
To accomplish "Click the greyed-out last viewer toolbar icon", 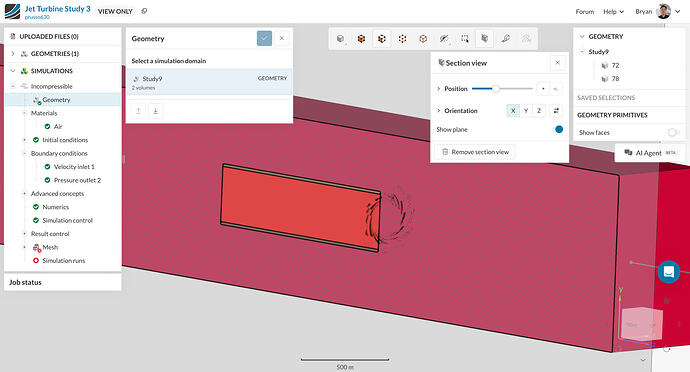I will (x=526, y=39).
